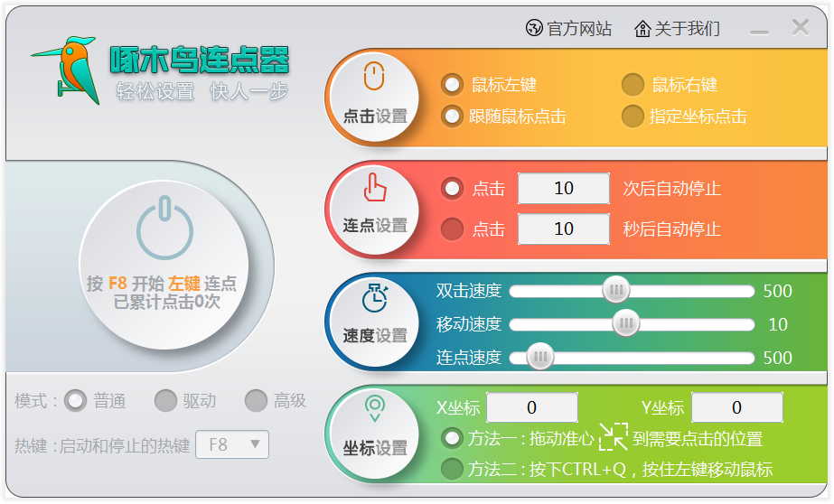Click the crosshair target icon for coordinate picking

(613, 438)
